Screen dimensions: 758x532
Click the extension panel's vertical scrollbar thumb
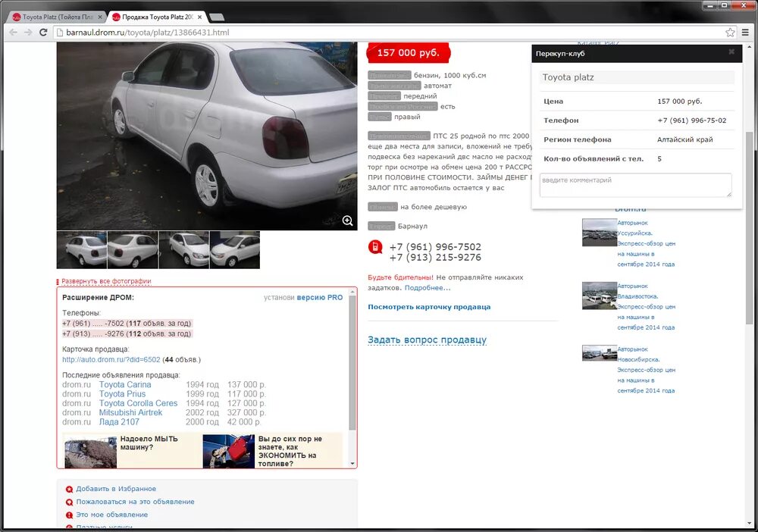[352, 362]
